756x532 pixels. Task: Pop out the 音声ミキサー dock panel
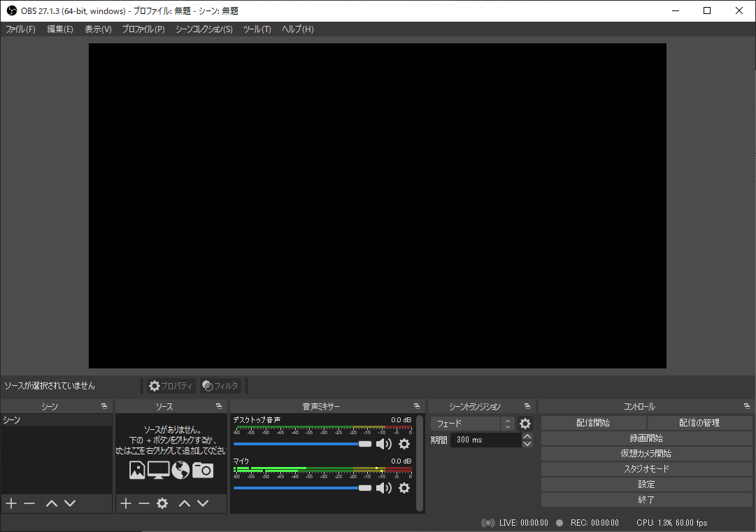point(417,406)
